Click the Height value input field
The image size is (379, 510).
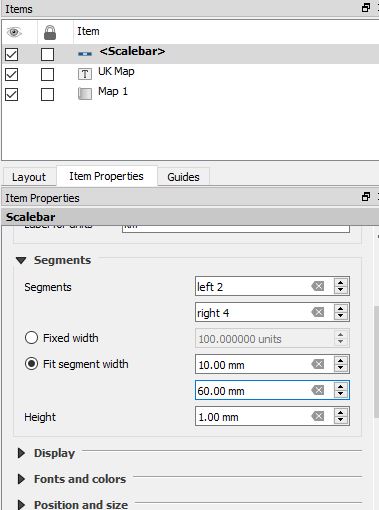click(253, 417)
